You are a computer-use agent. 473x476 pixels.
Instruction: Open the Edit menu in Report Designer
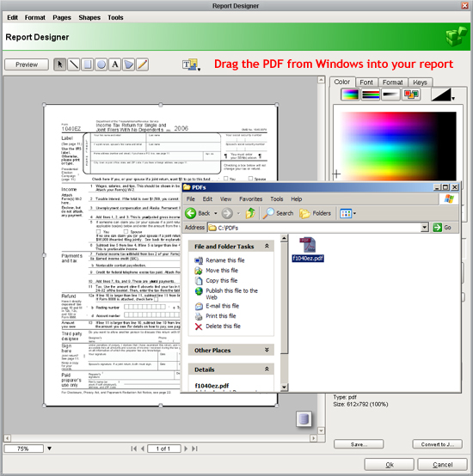coord(12,17)
